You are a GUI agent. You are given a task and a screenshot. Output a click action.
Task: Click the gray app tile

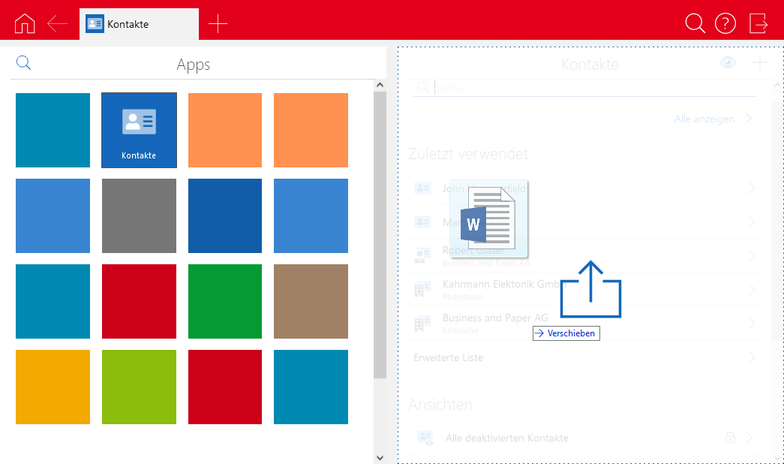[139, 216]
